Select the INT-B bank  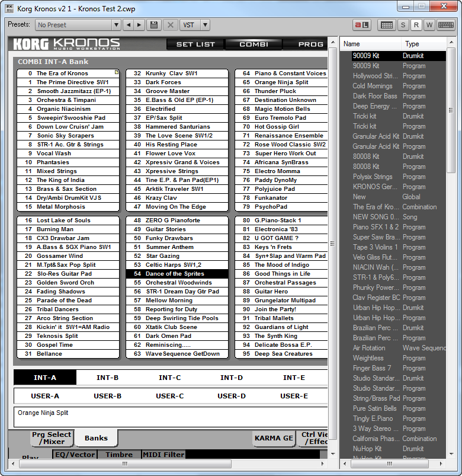[x=107, y=378]
